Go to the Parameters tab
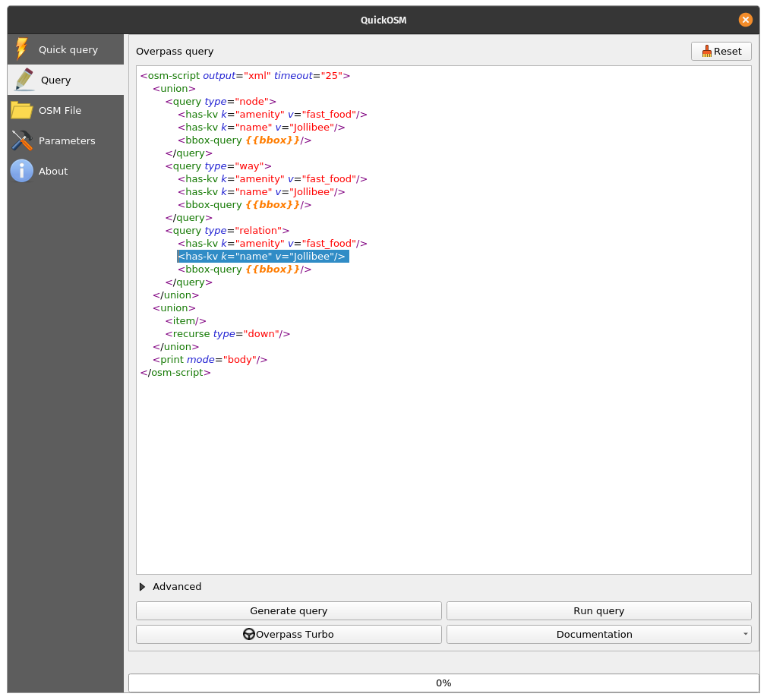Image resolution: width=767 pixels, height=700 pixels. (67, 140)
